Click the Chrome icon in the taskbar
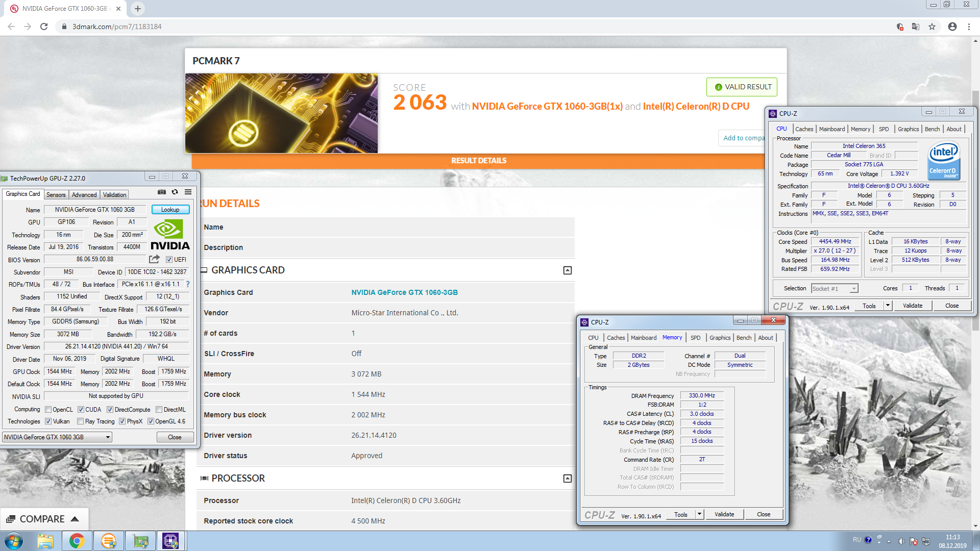 (x=77, y=541)
